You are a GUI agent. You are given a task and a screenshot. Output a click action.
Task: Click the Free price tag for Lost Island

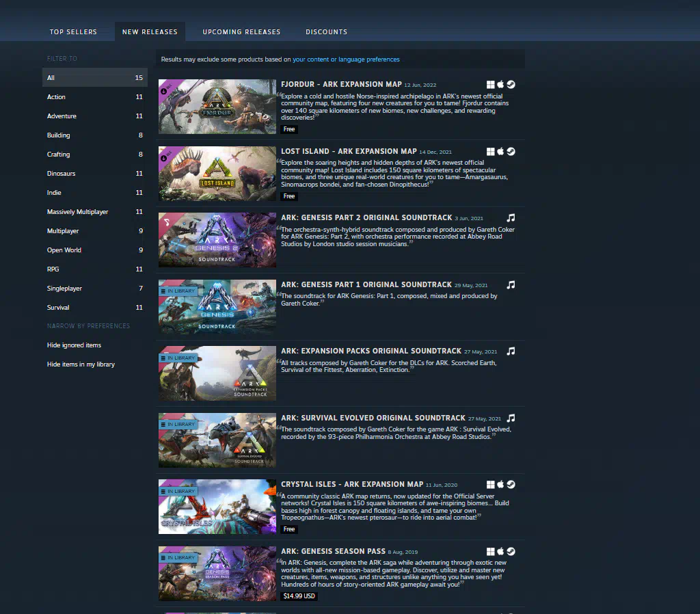(x=289, y=196)
